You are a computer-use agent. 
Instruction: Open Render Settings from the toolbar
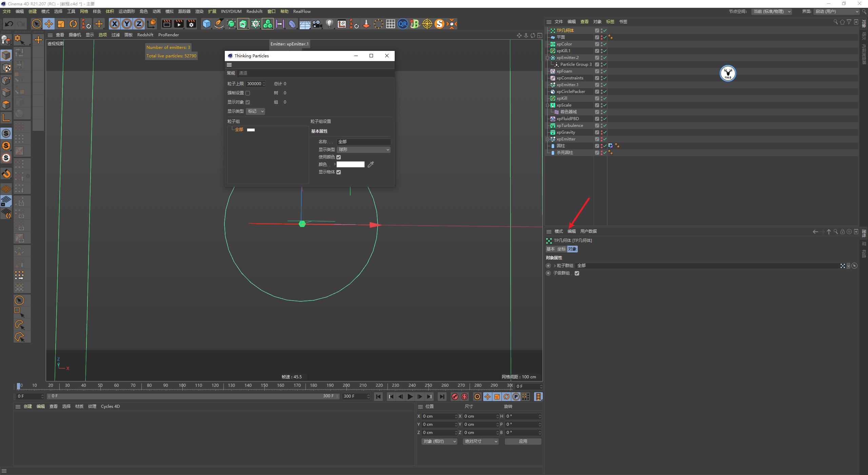point(191,24)
